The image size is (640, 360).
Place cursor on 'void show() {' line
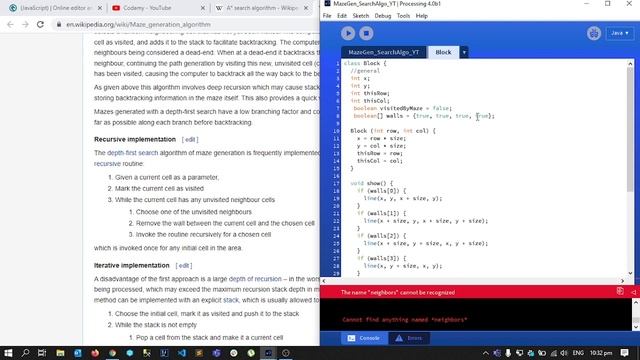tap(371, 183)
